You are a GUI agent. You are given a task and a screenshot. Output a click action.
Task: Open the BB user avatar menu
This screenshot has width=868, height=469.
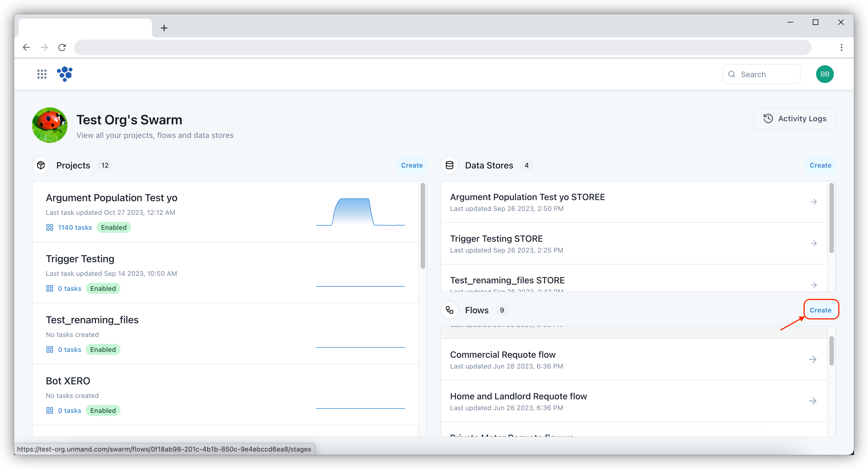point(824,74)
